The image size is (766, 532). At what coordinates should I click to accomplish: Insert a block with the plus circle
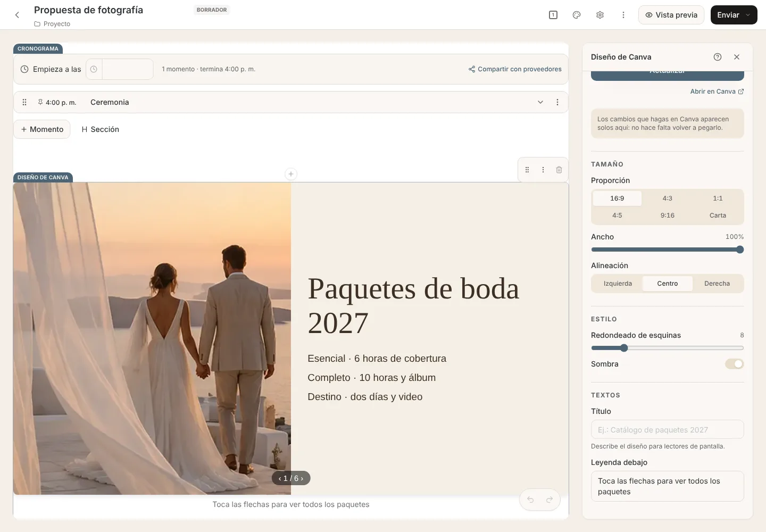click(291, 174)
